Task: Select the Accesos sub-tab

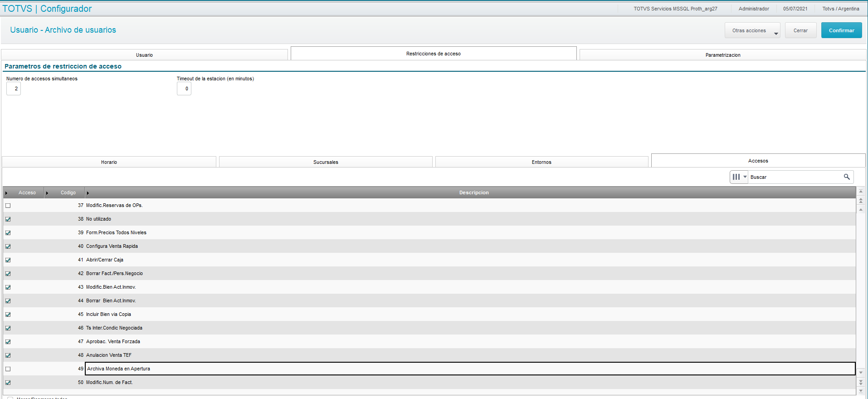Action: [x=758, y=161]
